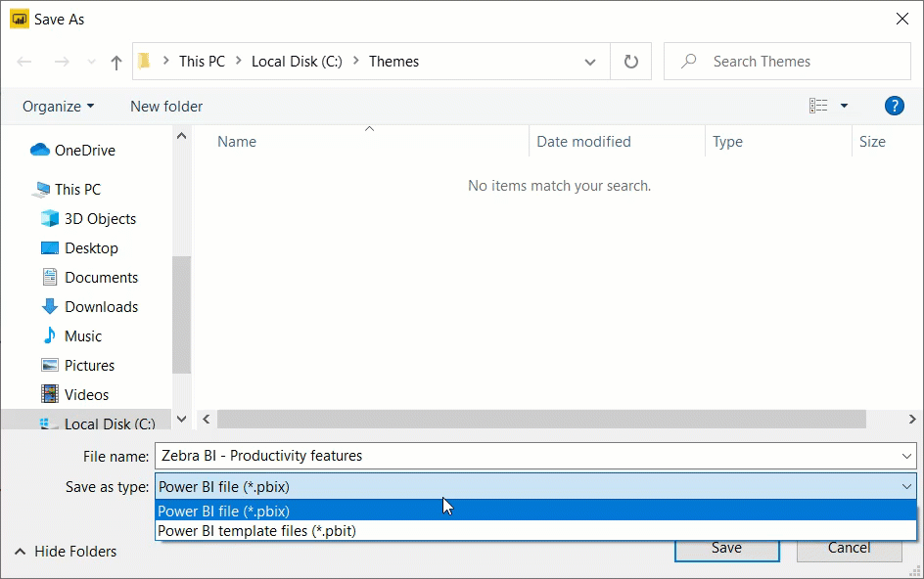Image resolution: width=924 pixels, height=579 pixels.
Task: Change the view layout icon
Action: point(818,106)
